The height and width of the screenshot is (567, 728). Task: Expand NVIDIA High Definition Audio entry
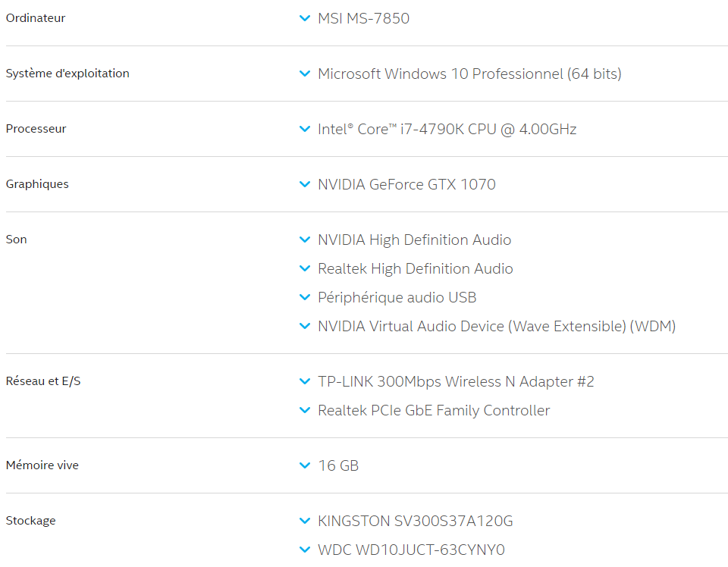[305, 240]
